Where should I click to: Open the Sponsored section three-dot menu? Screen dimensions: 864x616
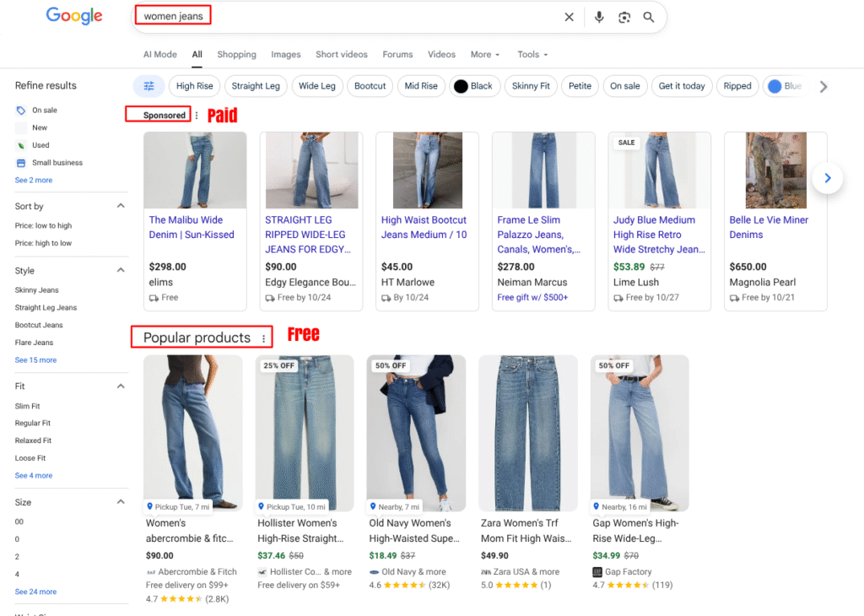196,115
